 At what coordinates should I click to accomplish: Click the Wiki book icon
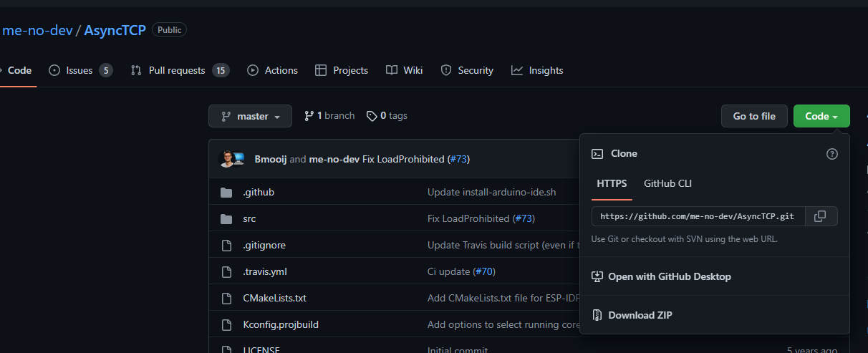click(x=391, y=70)
